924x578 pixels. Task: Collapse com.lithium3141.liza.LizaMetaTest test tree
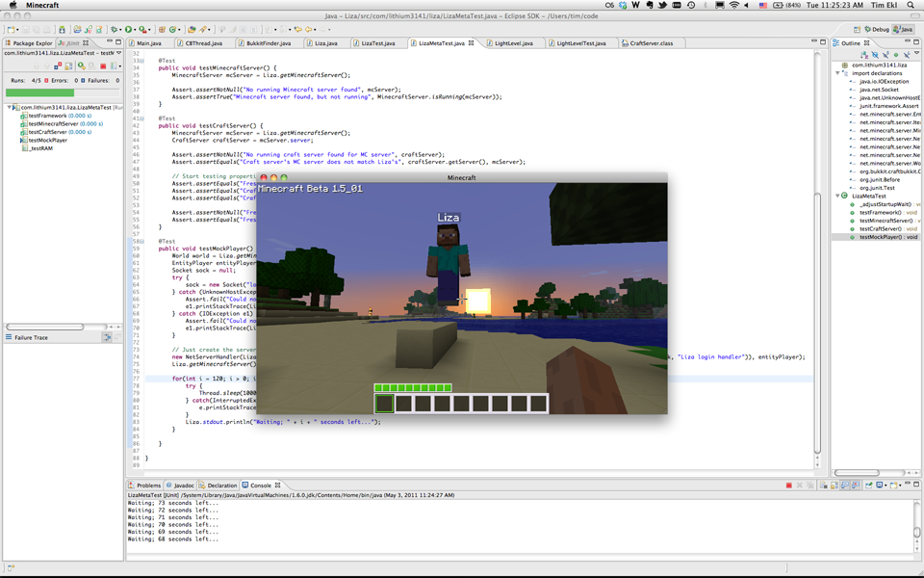pos(10,107)
